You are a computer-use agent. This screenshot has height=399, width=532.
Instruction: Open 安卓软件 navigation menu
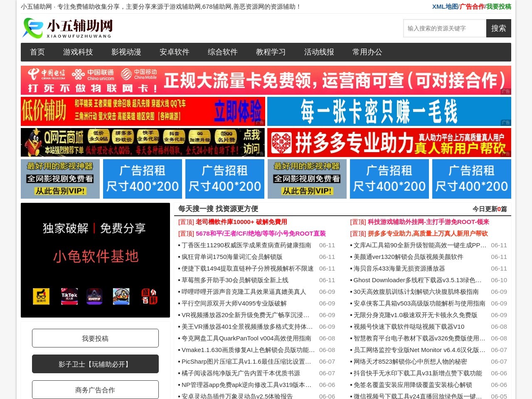pyautogui.click(x=175, y=52)
